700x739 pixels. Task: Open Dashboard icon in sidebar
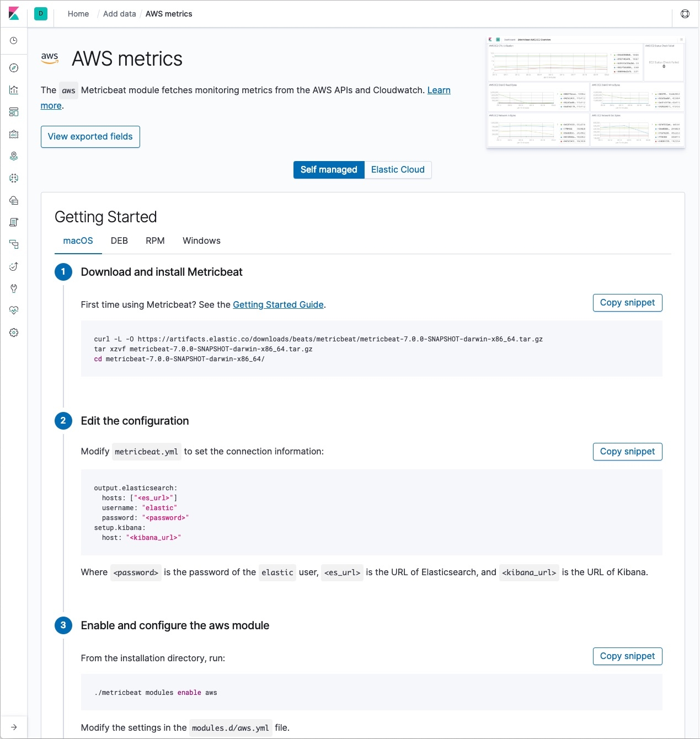click(x=14, y=112)
